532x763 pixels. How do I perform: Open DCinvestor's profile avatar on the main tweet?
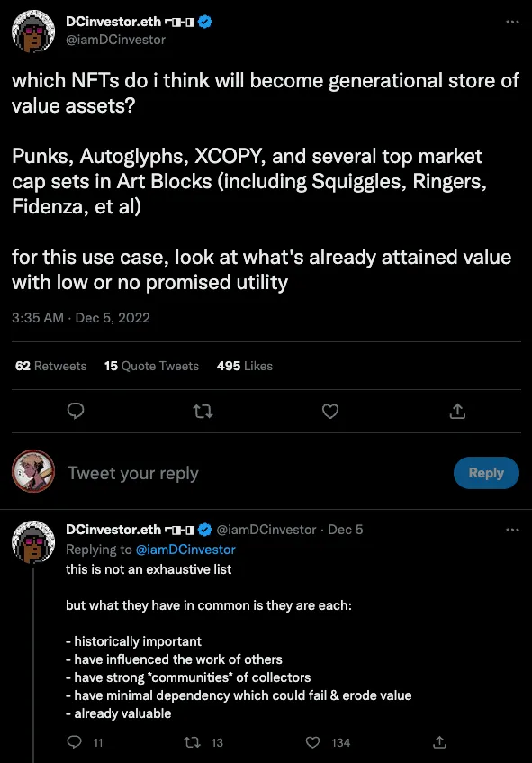coord(33,32)
